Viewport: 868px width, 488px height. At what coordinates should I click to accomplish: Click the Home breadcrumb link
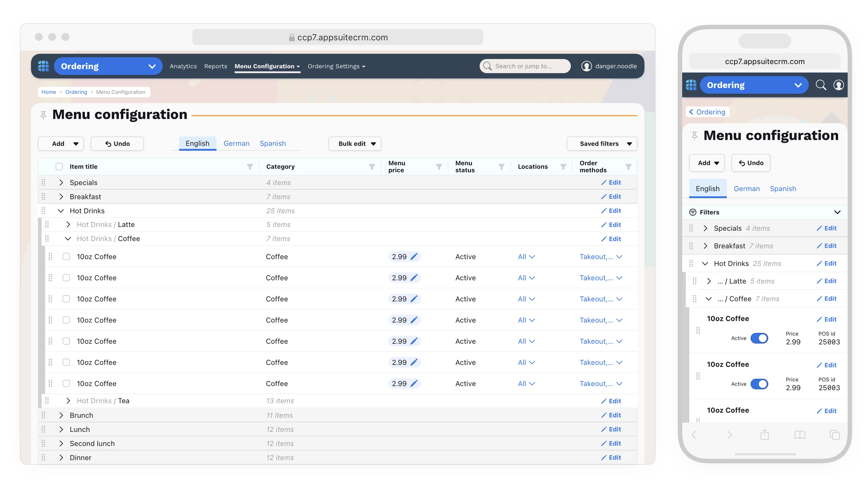(x=48, y=92)
